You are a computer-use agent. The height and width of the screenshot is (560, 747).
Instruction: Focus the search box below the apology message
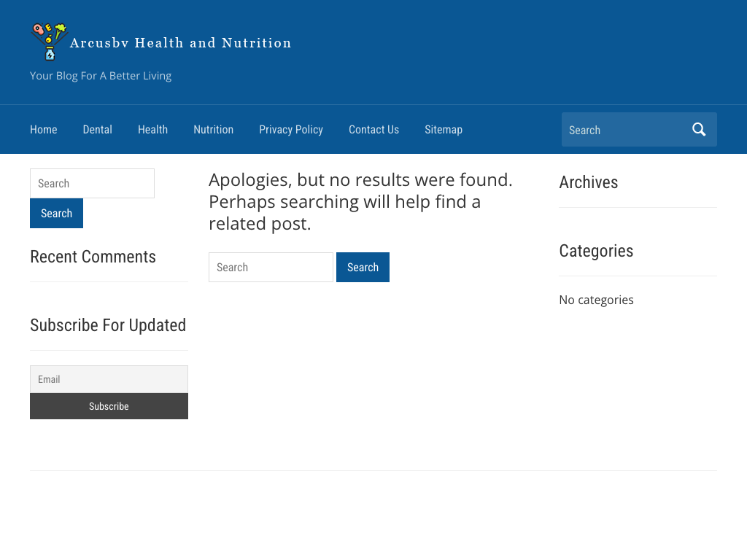(271, 268)
